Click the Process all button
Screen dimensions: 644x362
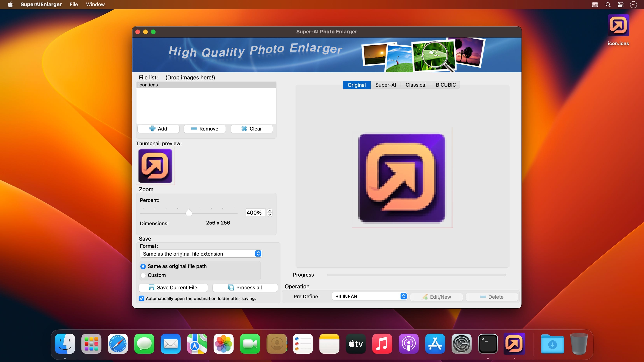245,288
